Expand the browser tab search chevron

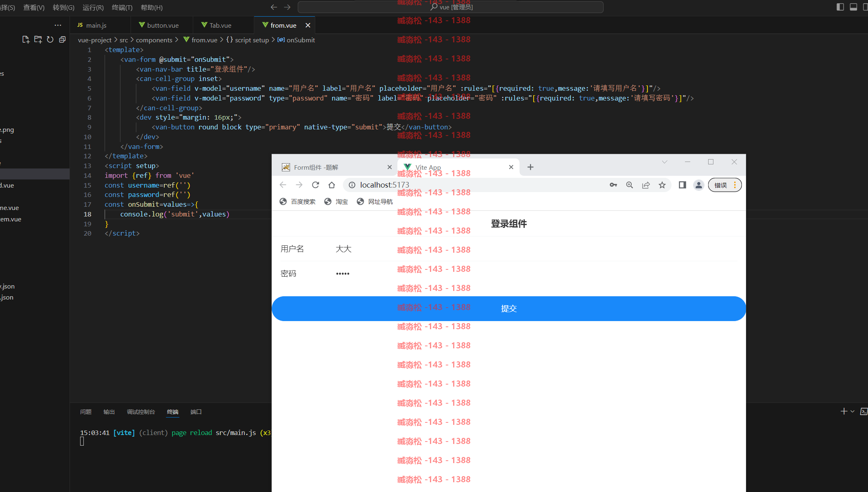(665, 162)
